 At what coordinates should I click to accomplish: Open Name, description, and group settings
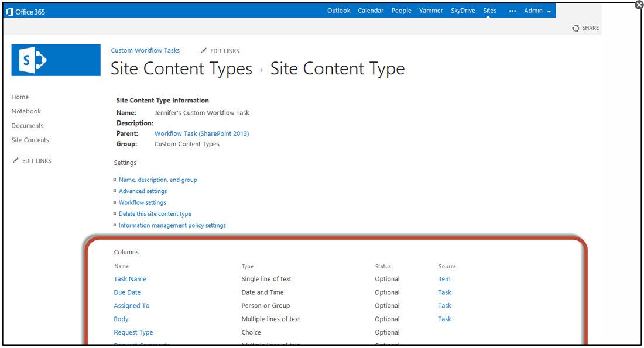(x=157, y=180)
